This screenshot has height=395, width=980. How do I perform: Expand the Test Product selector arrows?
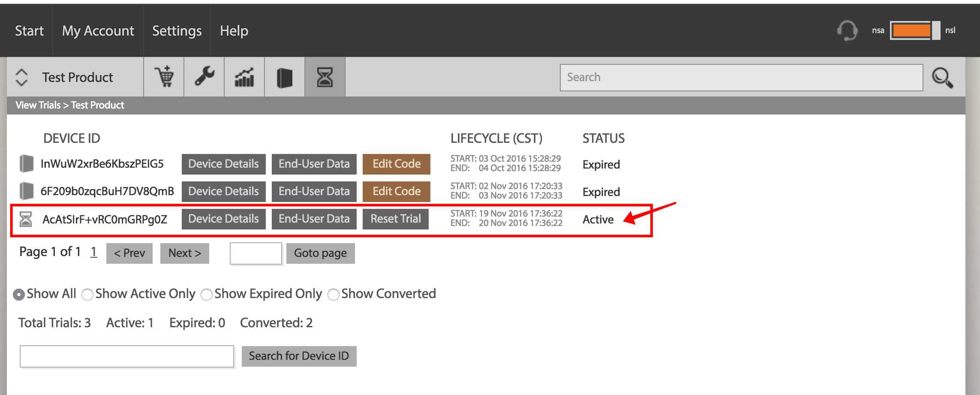(21, 77)
